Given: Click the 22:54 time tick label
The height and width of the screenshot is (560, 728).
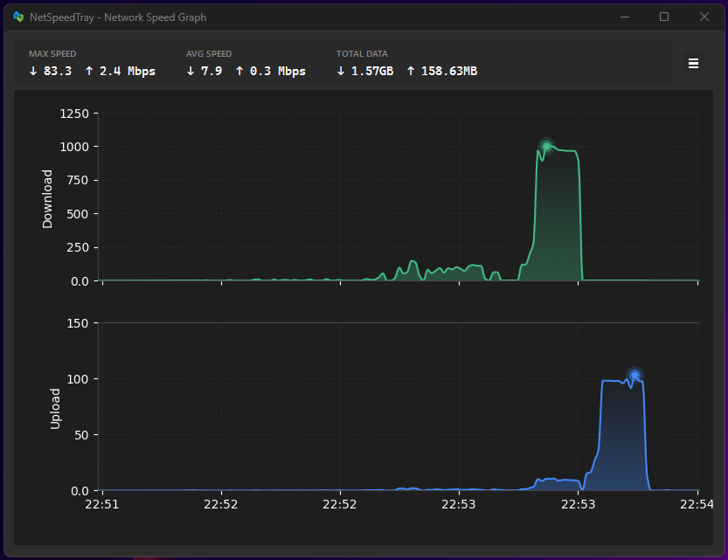Looking at the screenshot, I should pyautogui.click(x=697, y=504).
